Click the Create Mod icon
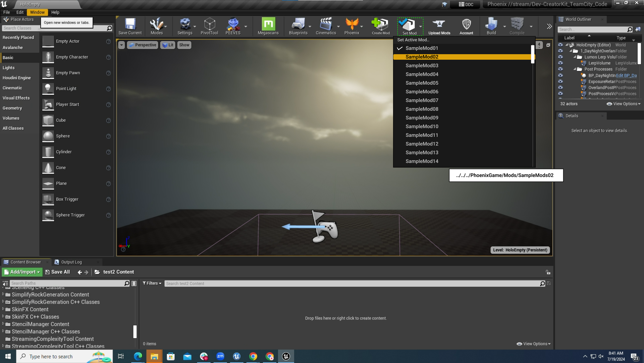Image resolution: width=644 pixels, height=363 pixels. coord(380,26)
